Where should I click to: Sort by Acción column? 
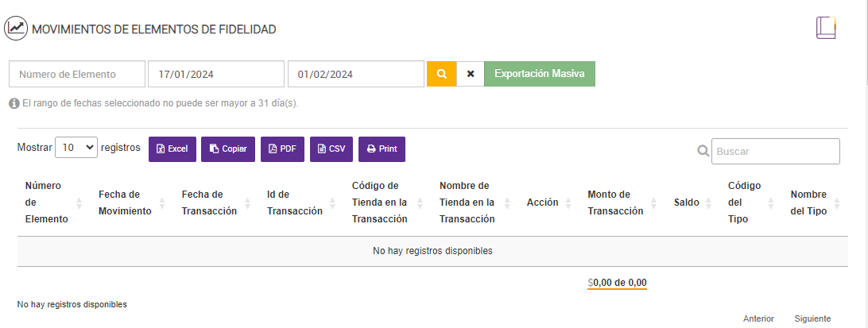click(x=548, y=203)
